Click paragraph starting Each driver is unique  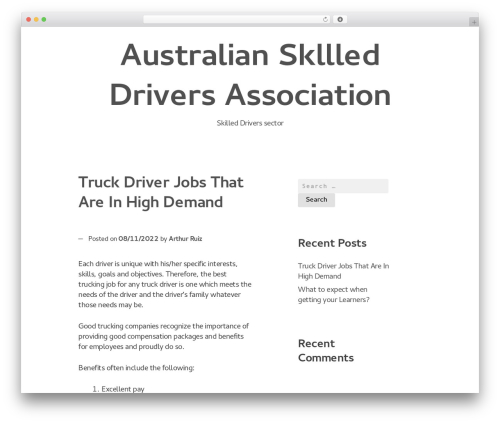[x=165, y=284]
